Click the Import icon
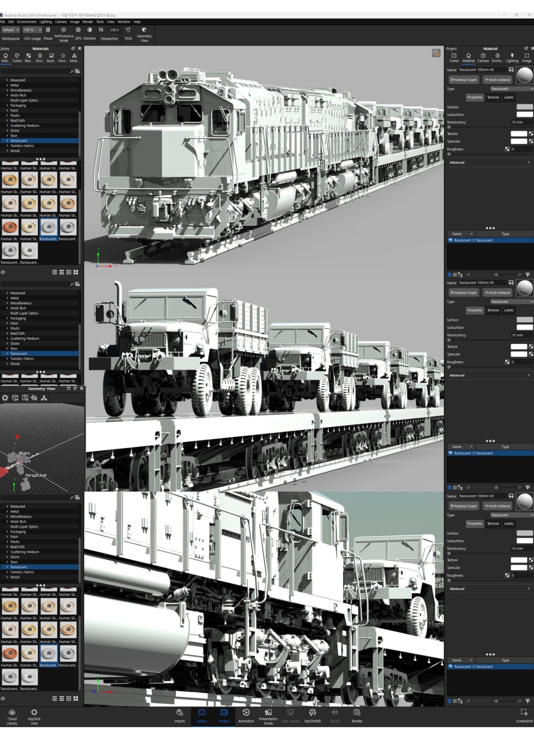Screen dimensions: 534x756 click(x=179, y=715)
